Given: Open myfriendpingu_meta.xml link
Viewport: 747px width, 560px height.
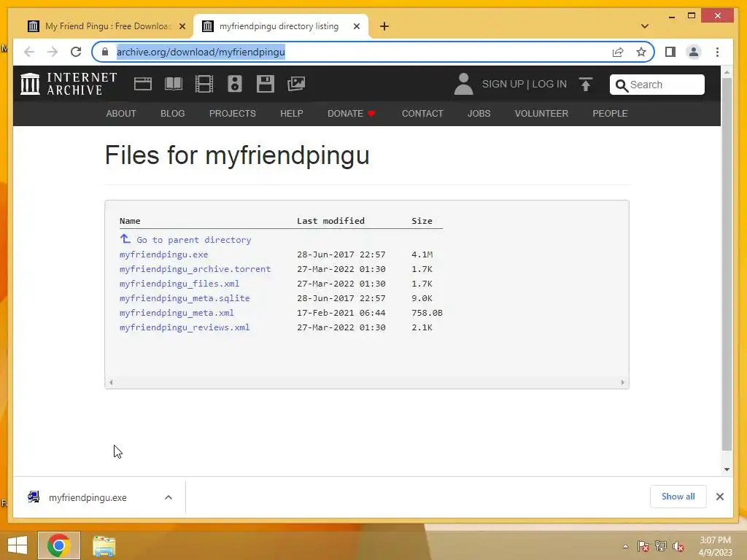Looking at the screenshot, I should [x=177, y=313].
